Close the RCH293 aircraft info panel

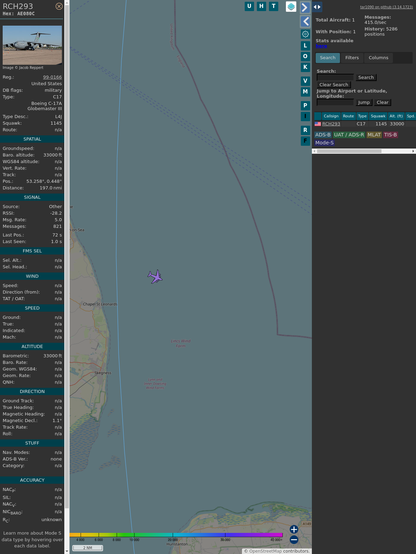[59, 6]
